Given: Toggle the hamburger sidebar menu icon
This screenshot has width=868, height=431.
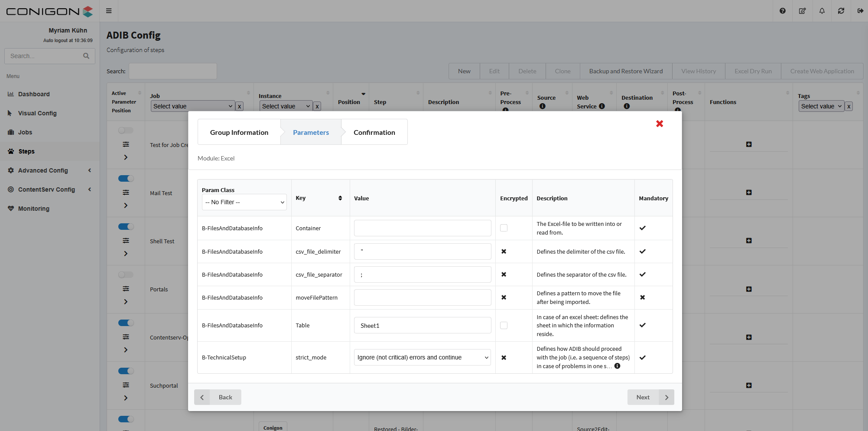Looking at the screenshot, I should [x=109, y=11].
